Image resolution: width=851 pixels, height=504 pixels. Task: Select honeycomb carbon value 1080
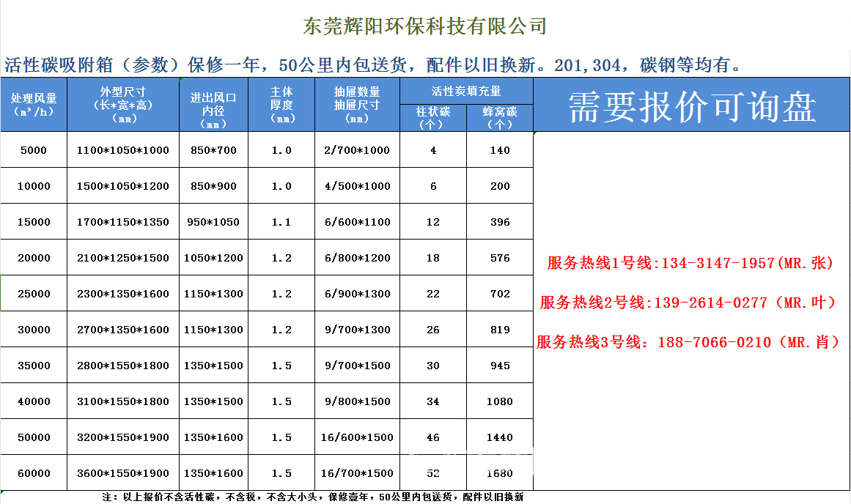(x=500, y=401)
